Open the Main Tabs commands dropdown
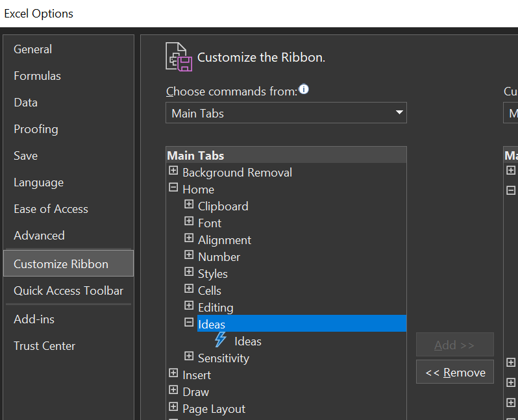 (286, 113)
